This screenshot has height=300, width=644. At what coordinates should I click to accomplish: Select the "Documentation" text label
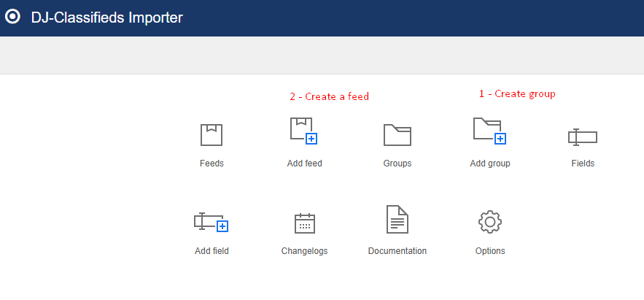pos(397,251)
